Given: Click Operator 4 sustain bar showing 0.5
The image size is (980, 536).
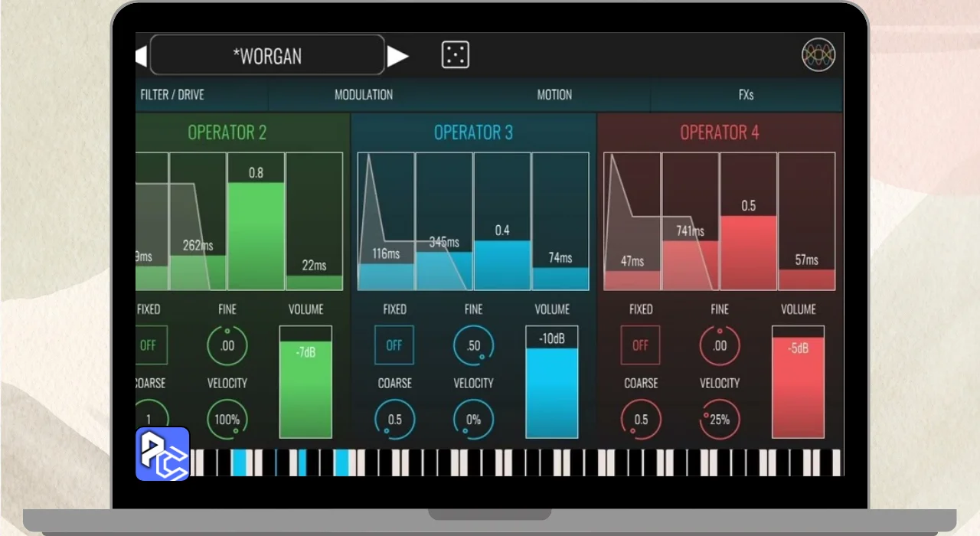Looking at the screenshot, I should tap(748, 253).
